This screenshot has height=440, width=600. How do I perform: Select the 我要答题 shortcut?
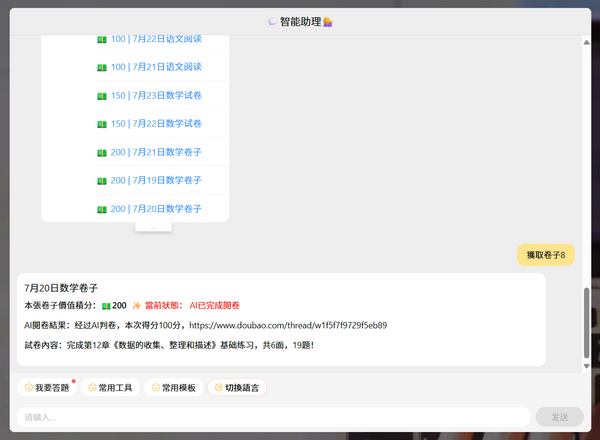(x=47, y=388)
